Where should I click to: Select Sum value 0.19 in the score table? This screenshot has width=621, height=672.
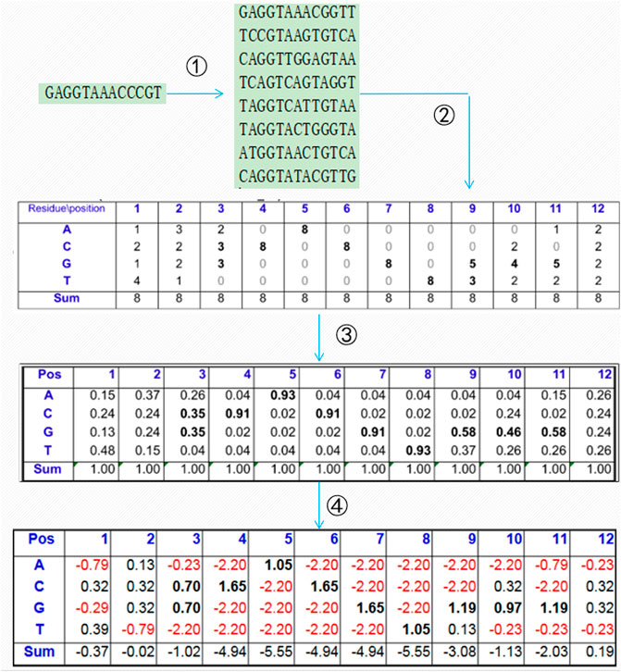[x=600, y=652]
